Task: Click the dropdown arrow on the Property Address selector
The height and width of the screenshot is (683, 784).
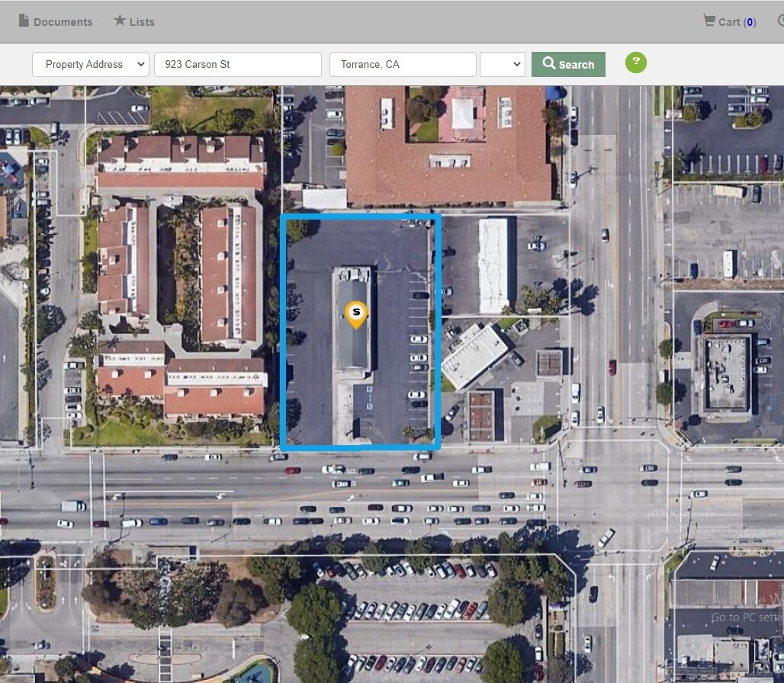Action: 140,64
